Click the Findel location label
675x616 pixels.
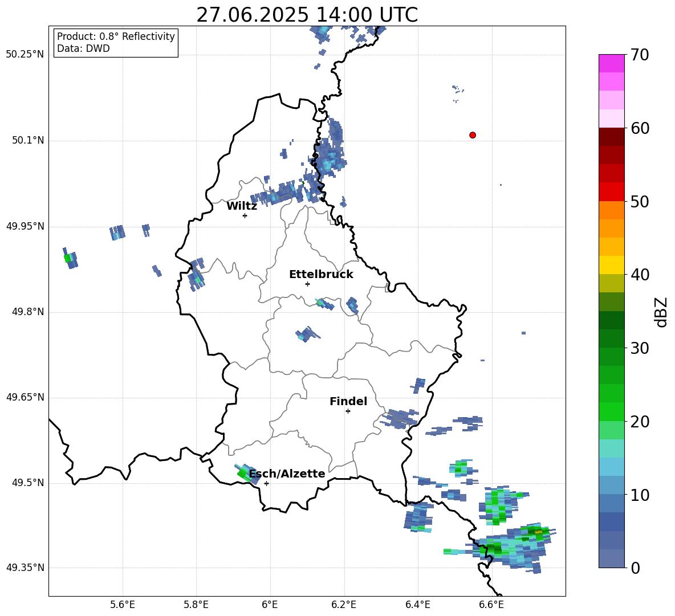click(x=348, y=401)
